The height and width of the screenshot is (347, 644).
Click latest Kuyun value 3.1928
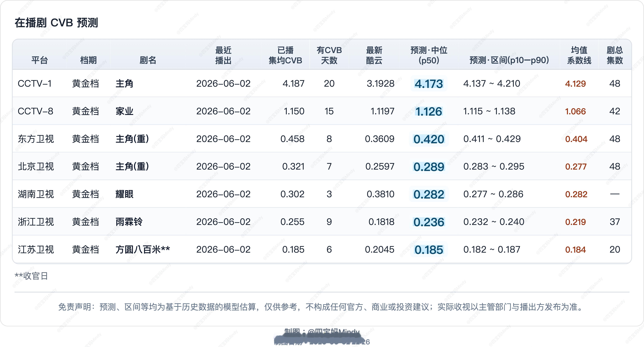380,84
